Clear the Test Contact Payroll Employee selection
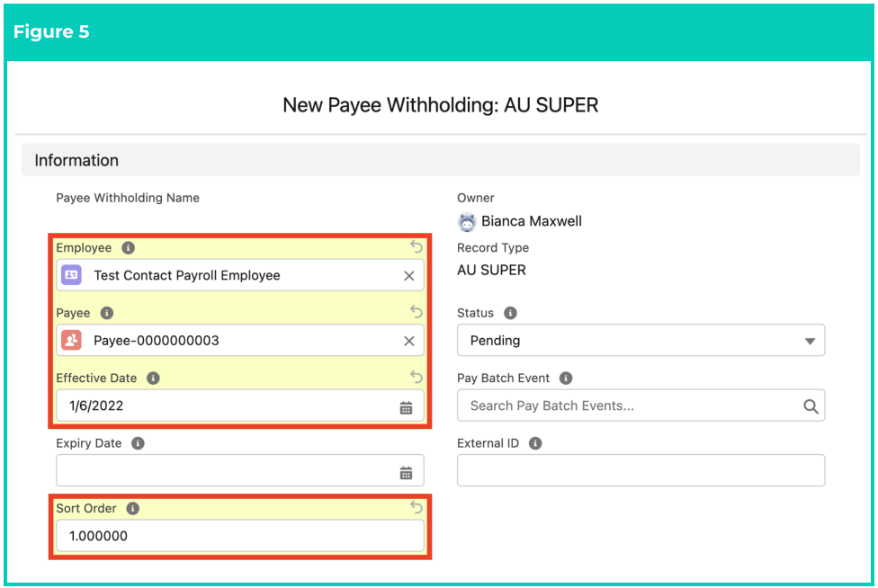 [x=409, y=276]
